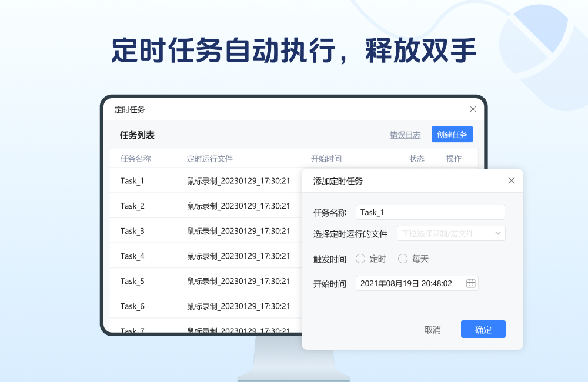
Task: Select the Task_7 row at list bottom
Action: pyautogui.click(x=132, y=330)
